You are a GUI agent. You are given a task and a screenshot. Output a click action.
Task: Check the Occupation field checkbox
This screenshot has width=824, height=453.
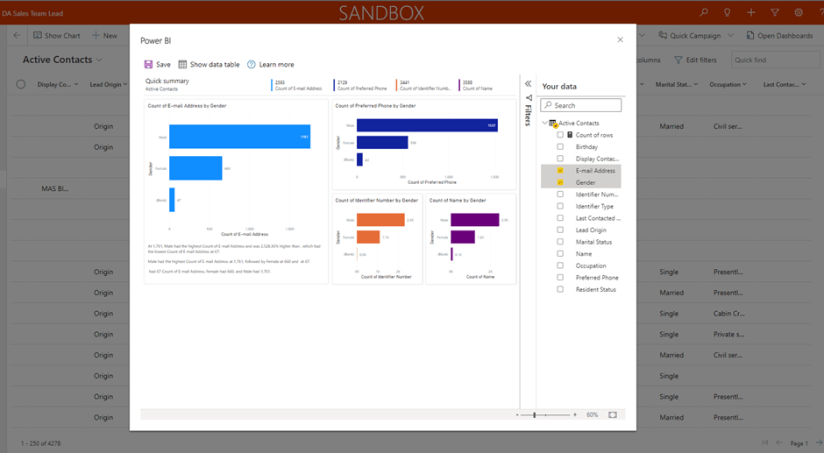560,266
